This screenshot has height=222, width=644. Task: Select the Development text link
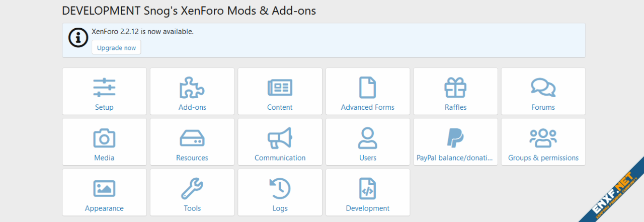(x=367, y=208)
